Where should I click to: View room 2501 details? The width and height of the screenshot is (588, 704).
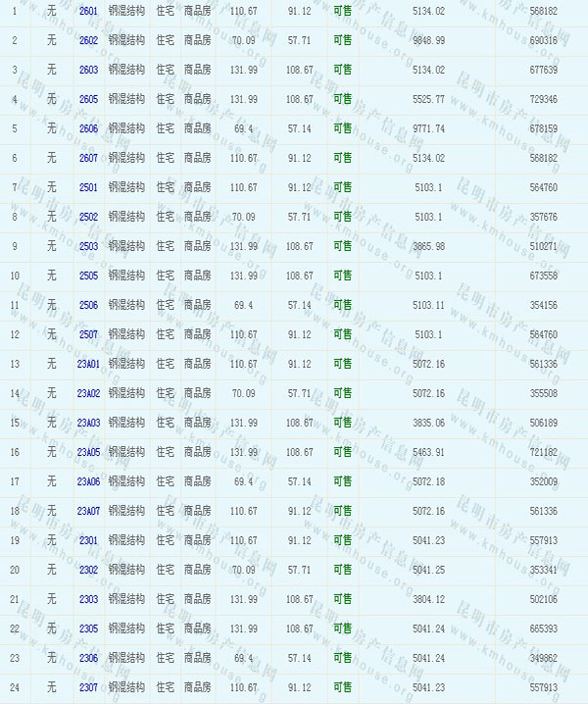point(88,187)
